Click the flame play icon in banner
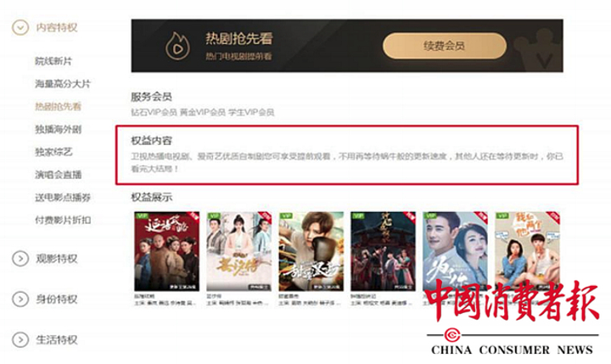611x364 pixels. [x=177, y=46]
